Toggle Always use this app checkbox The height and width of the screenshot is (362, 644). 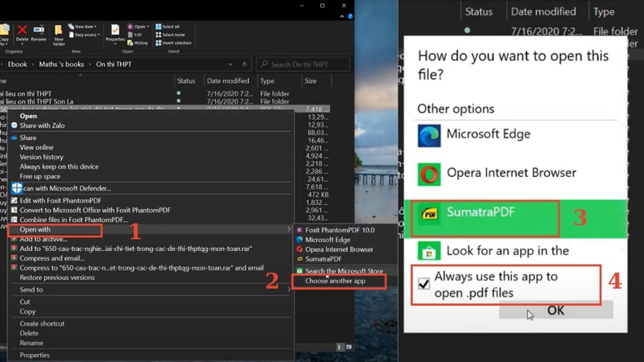424,284
